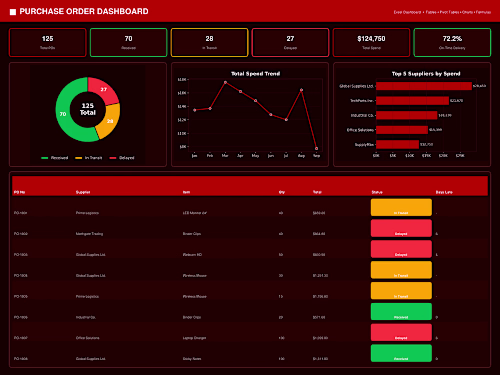
Task: Click the orange In Transit donut segment
Action: 110,121
